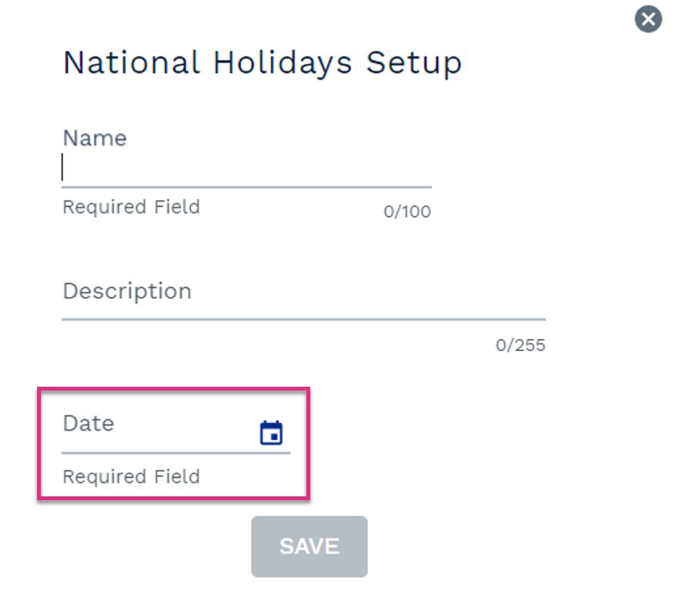This screenshot has height=616, width=676.
Task: Select Required Field hint under Name
Action: 131,208
